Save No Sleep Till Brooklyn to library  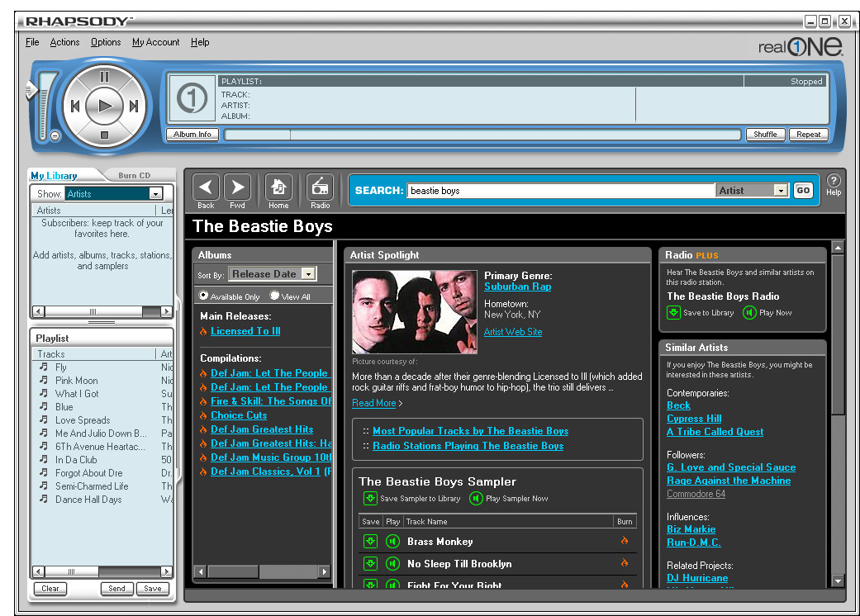coord(370,563)
